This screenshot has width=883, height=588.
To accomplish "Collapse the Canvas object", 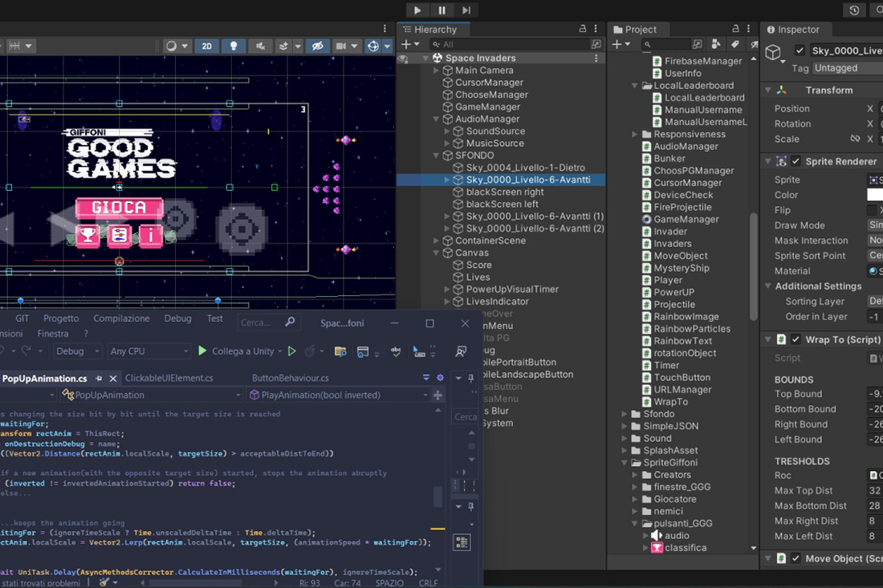I will (436, 253).
